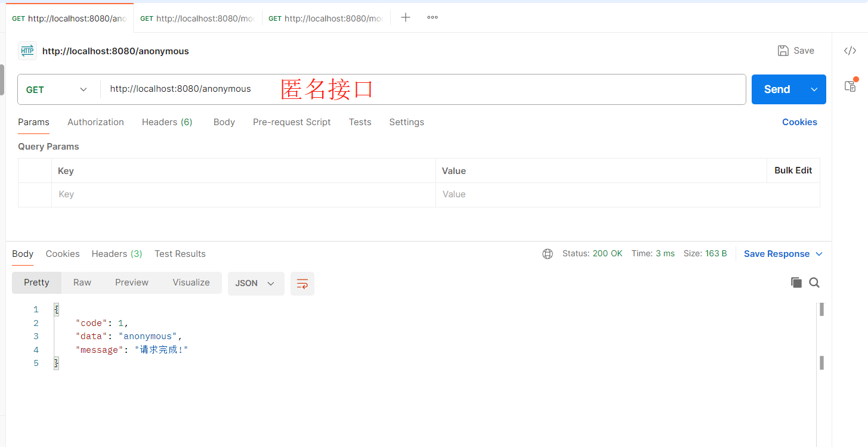
Task: Open the Cookies link
Action: pyautogui.click(x=799, y=122)
